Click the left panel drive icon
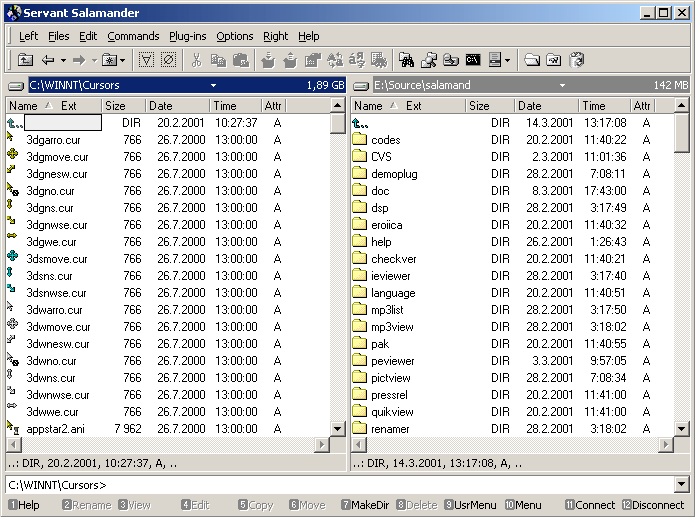This screenshot has height=517, width=695. point(15,86)
